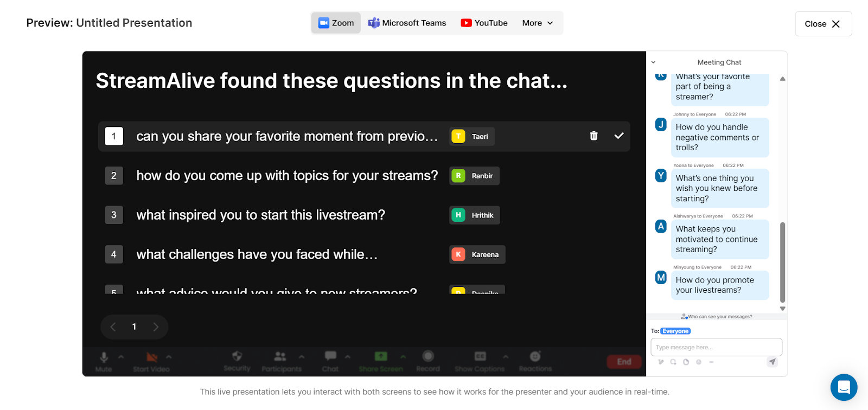Click chat message about negative comments or trolls
868x410 pixels.
[x=720, y=137]
